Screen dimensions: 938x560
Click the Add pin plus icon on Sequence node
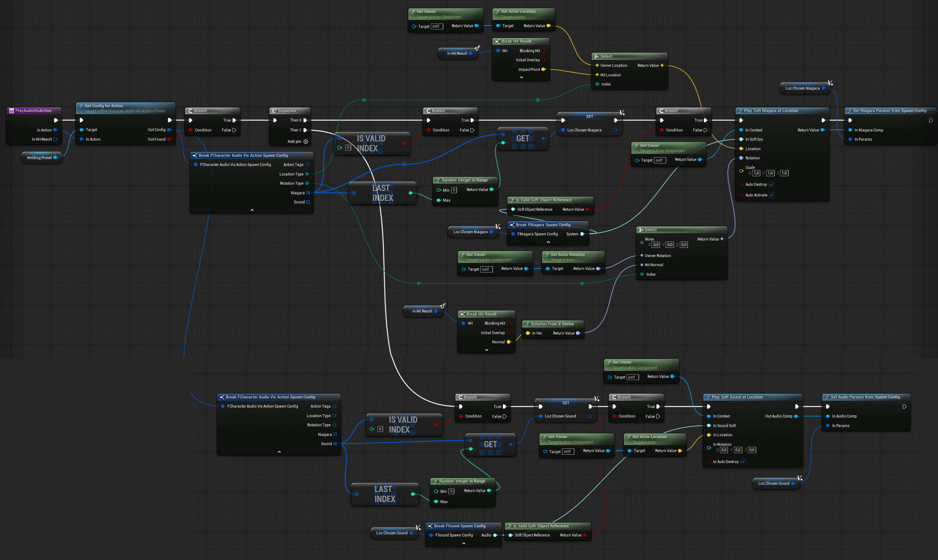(306, 141)
